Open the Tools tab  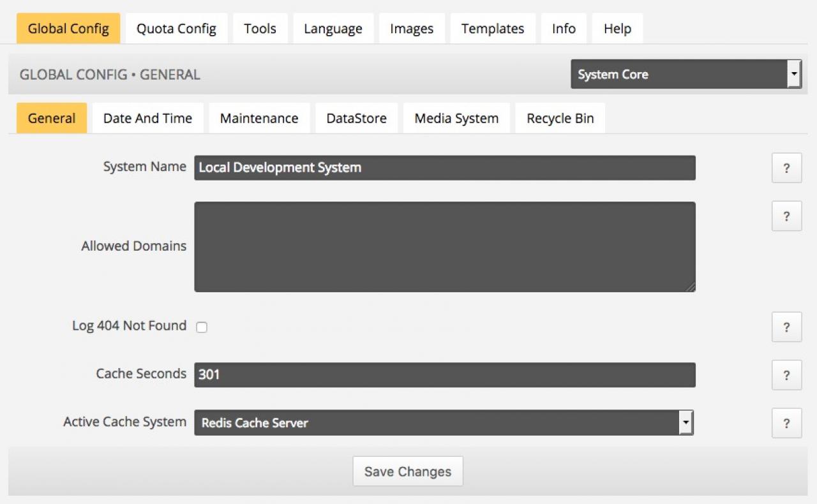(260, 29)
